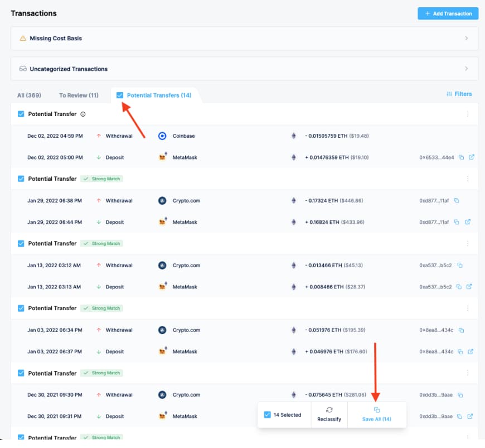
Task: Open the more options menu for Dec 02, 2022 transfer
Action: point(468,114)
